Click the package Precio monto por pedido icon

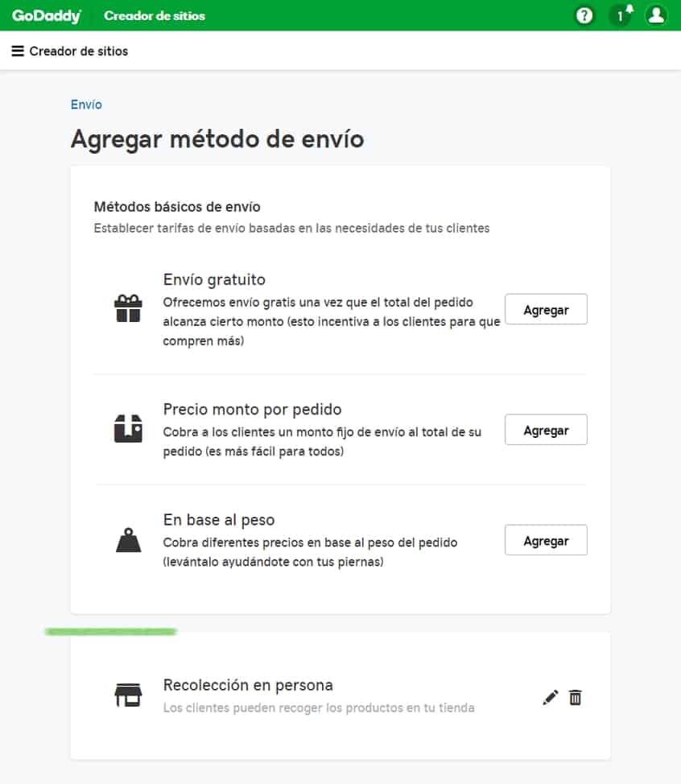(x=129, y=428)
